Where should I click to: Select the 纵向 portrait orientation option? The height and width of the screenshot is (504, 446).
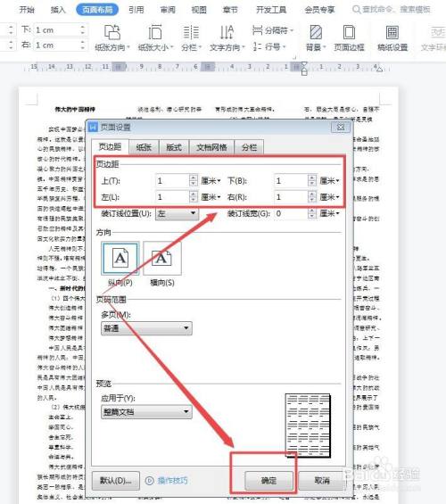120,259
